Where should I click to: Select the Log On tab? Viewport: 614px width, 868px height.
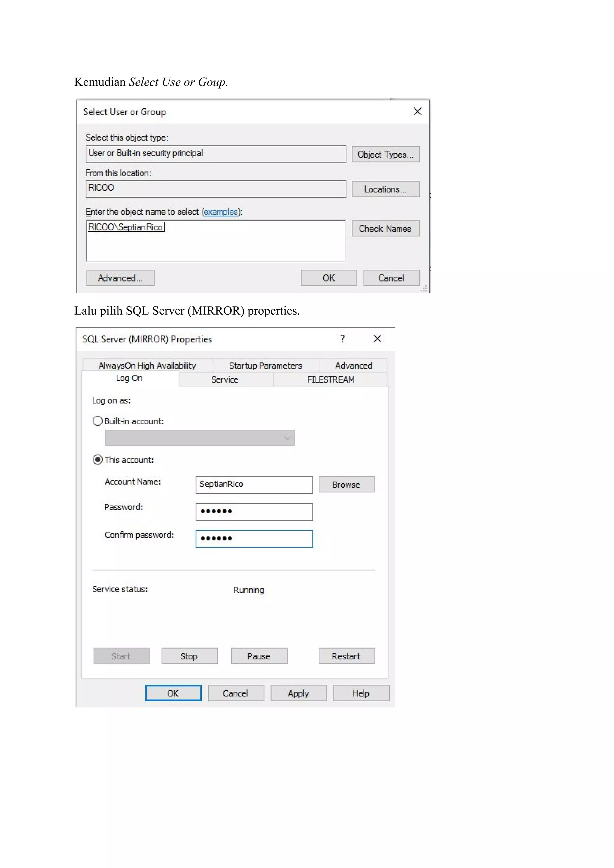point(130,378)
